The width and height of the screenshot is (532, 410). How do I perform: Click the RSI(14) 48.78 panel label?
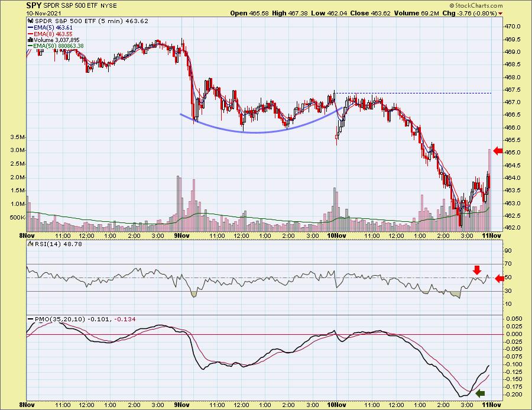pos(58,244)
